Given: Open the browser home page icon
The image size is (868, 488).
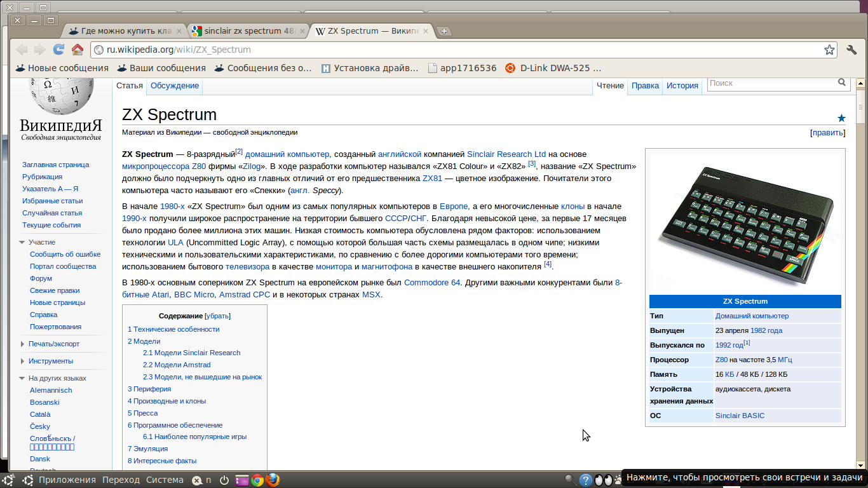Looking at the screenshot, I should (x=77, y=50).
